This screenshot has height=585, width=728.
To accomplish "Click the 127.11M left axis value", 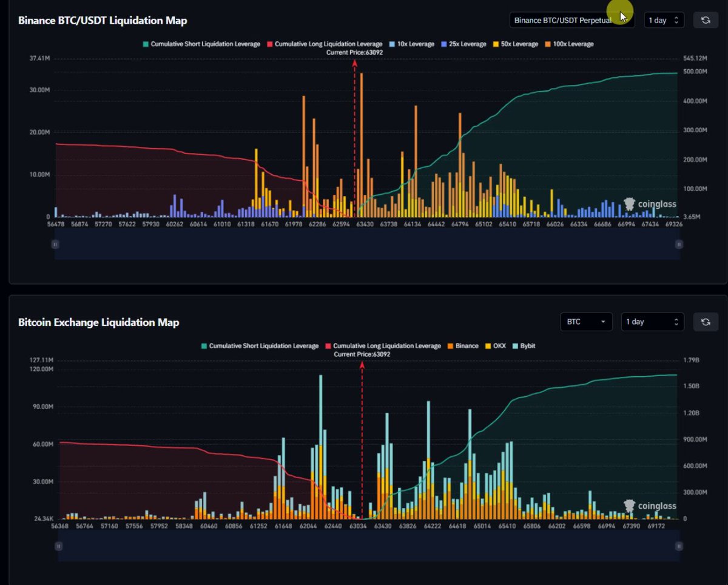I will [x=41, y=360].
